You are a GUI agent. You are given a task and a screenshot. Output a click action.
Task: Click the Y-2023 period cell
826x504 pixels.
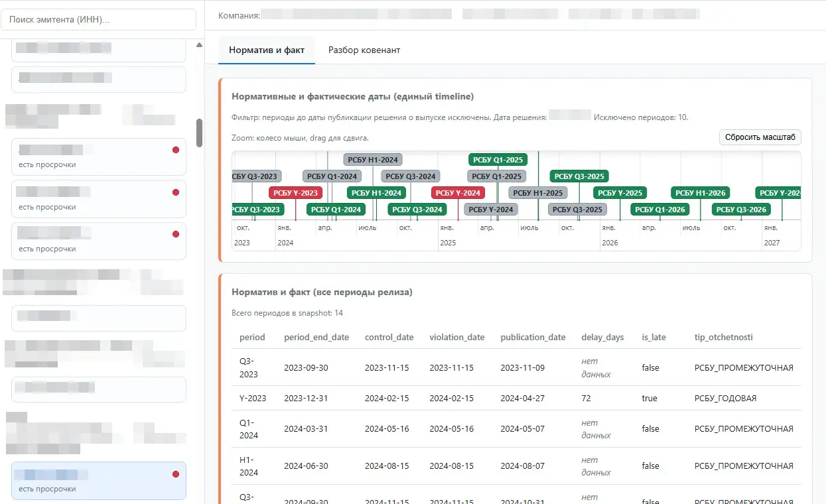point(253,399)
